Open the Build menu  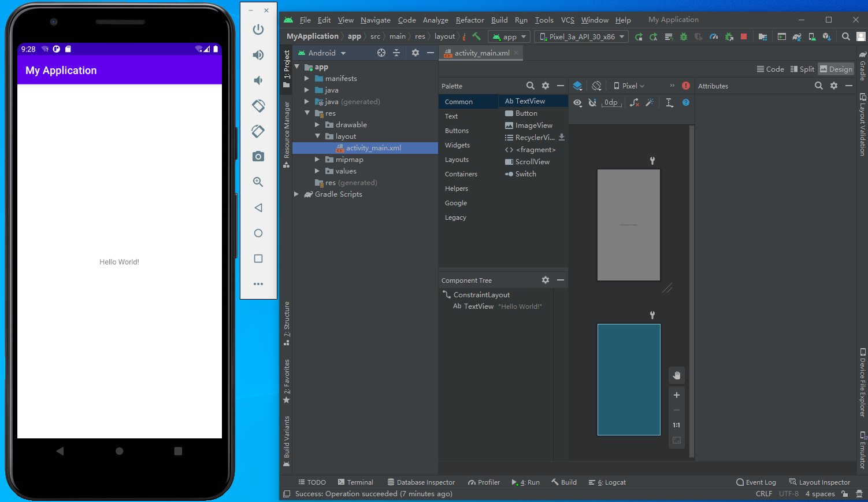click(499, 20)
